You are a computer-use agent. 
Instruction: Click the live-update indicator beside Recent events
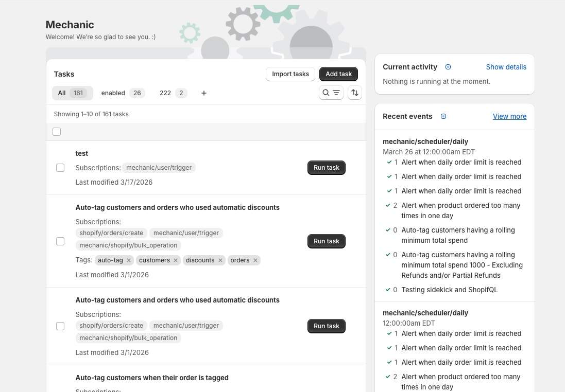click(x=443, y=116)
